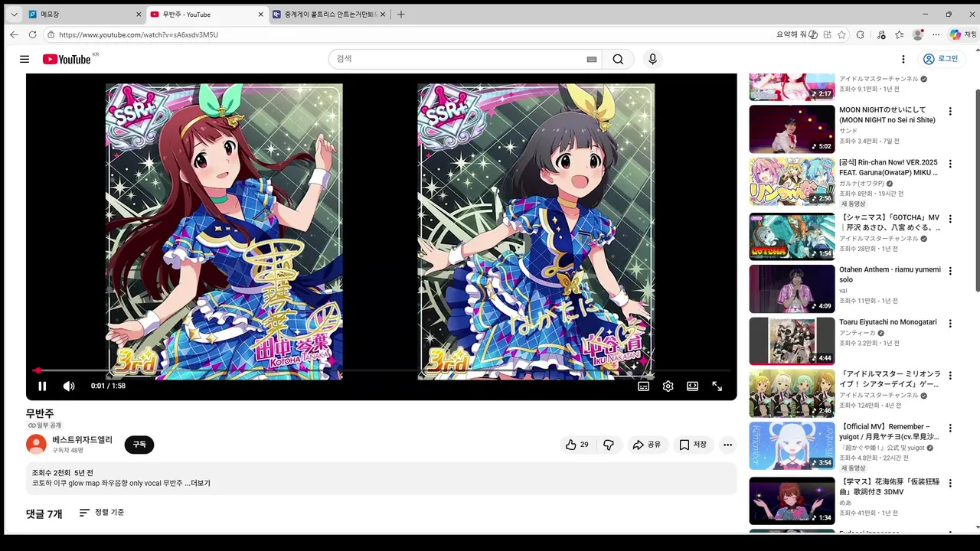Open Otahen Anthem - riamu yumemi solo

(x=890, y=274)
